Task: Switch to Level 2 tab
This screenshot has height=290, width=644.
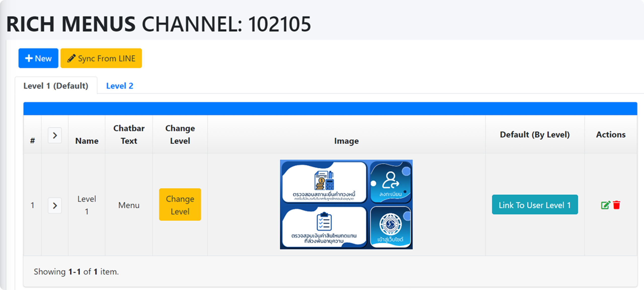Action: (119, 86)
